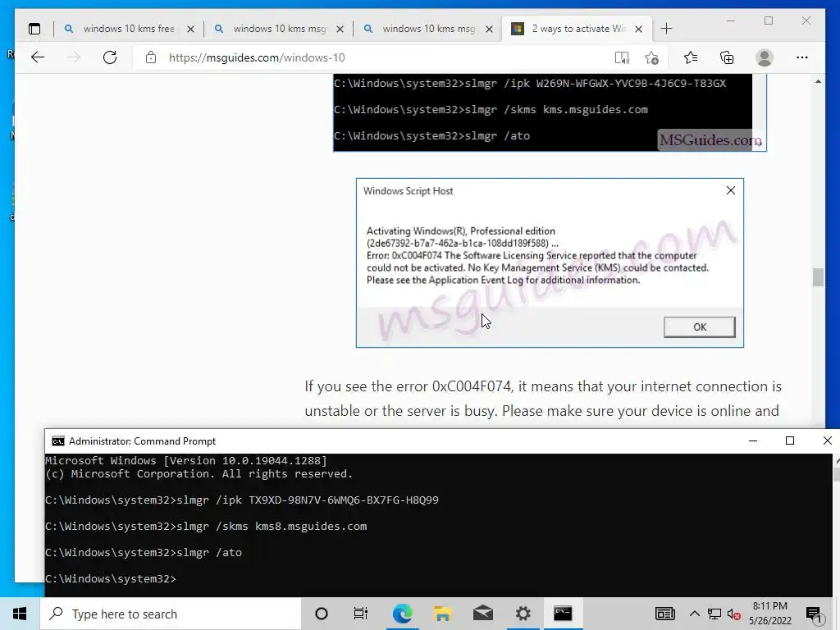Click the muted volume tray icon

click(733, 614)
